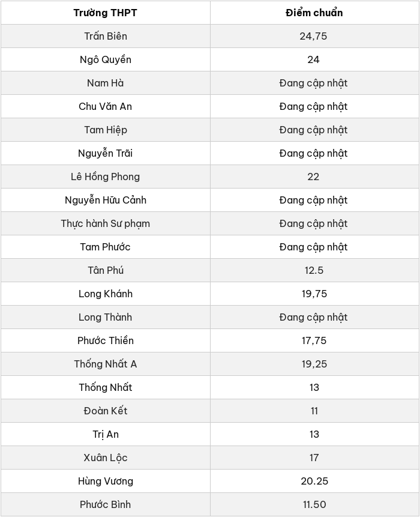Select the Ngô Quyền school cell
This screenshot has width=420, height=517.
click(x=106, y=59)
